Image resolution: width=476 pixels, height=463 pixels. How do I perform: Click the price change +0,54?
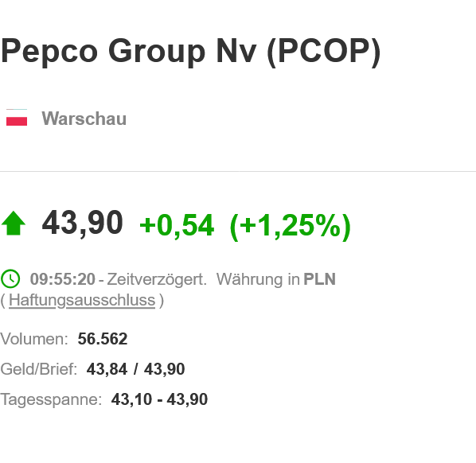(x=177, y=225)
